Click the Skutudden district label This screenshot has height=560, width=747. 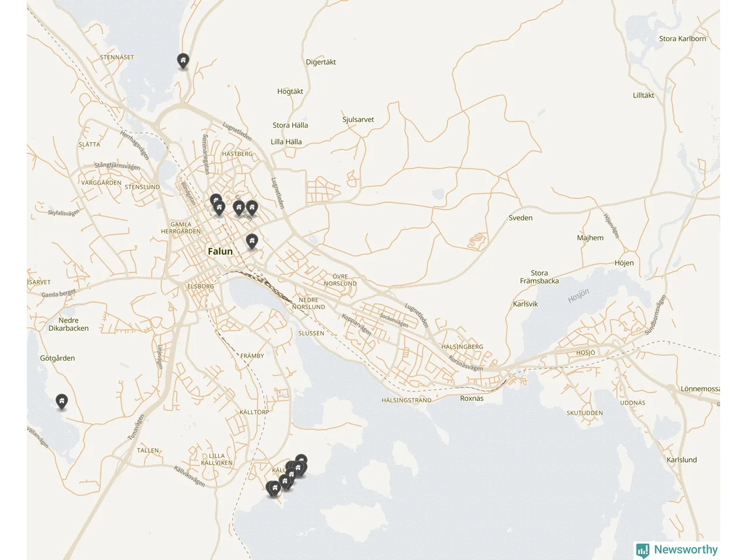pos(585,413)
